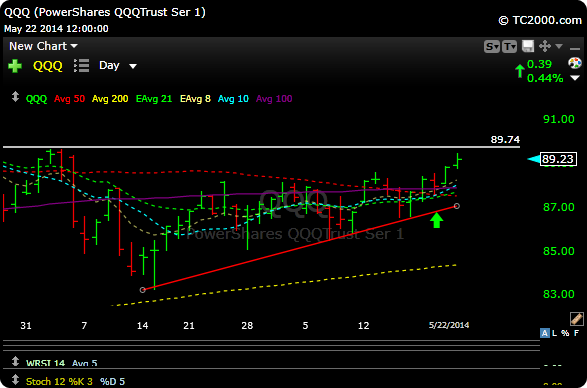Click the 5/22/2014 date axis label
Screen dimensions: 587x388
click(449, 325)
